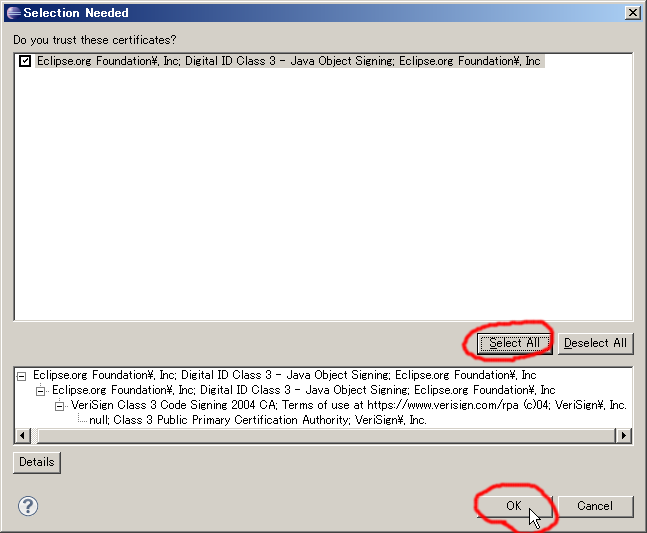Click the certificate tree's left scroll arrow
The height and width of the screenshot is (533, 647).
(22, 435)
